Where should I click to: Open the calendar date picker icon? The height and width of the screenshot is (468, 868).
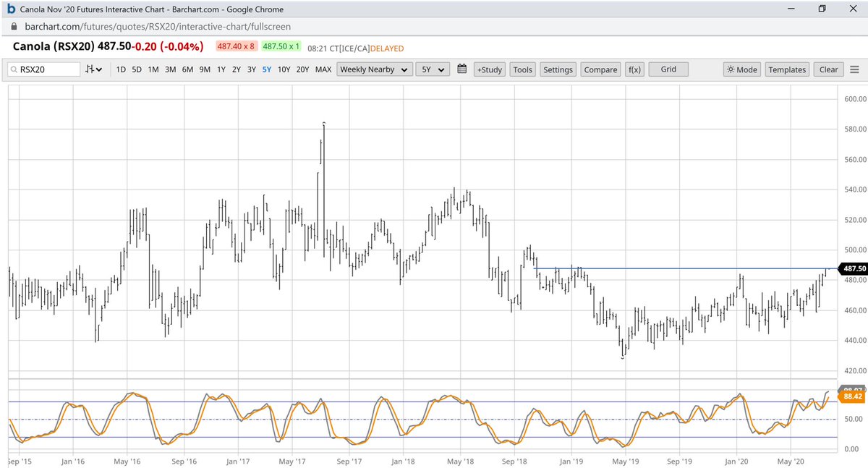(461, 69)
